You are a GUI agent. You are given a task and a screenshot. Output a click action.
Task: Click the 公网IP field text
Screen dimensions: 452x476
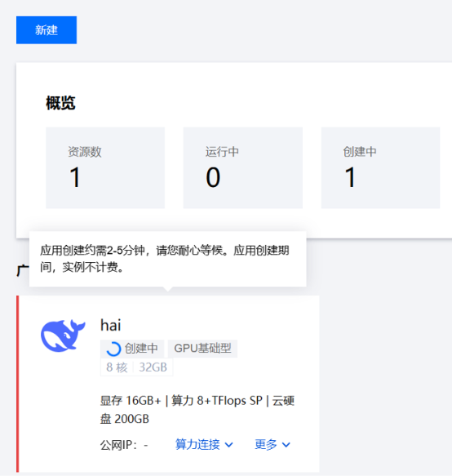pyautogui.click(x=124, y=445)
